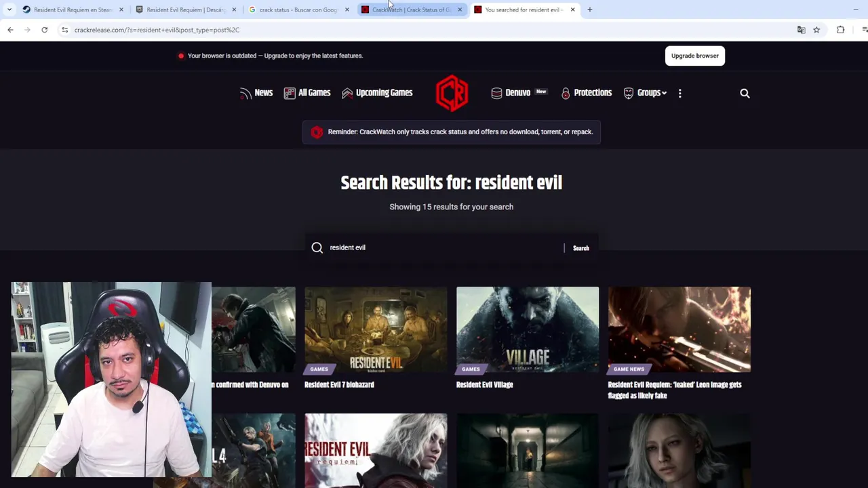Screen dimensions: 868x488
Task: Open the leaked Leon image news link
Action: (x=675, y=390)
